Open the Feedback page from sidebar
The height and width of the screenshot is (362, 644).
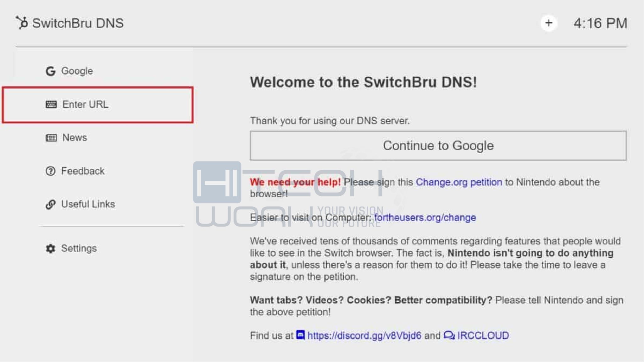pyautogui.click(x=98, y=171)
